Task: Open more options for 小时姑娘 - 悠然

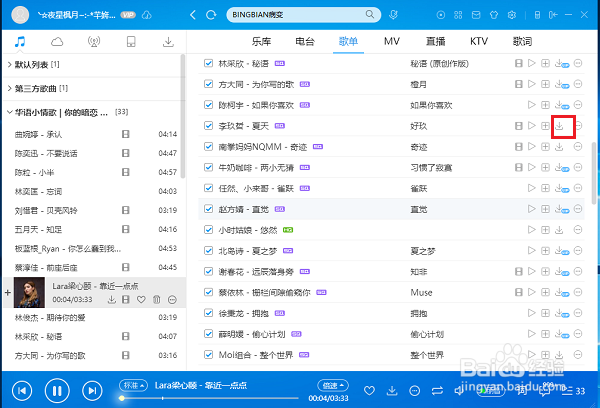Action: (x=578, y=230)
